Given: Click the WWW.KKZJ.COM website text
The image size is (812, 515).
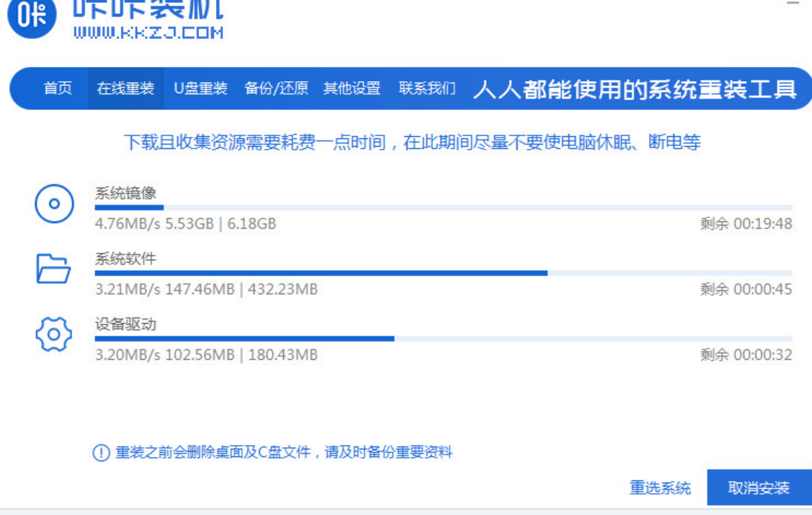Looking at the screenshot, I should click(148, 32).
